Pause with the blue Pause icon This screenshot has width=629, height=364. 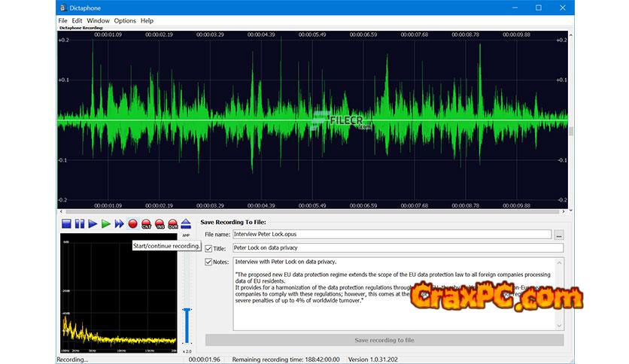(x=80, y=223)
